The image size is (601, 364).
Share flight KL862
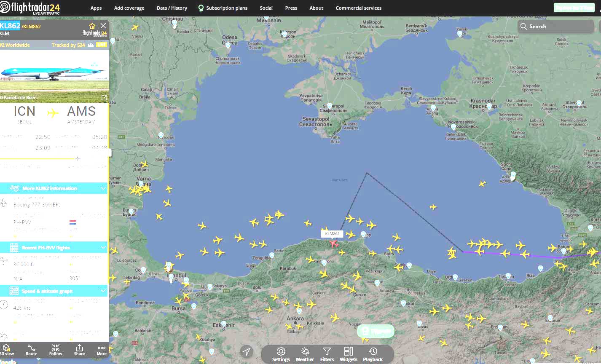(79, 350)
